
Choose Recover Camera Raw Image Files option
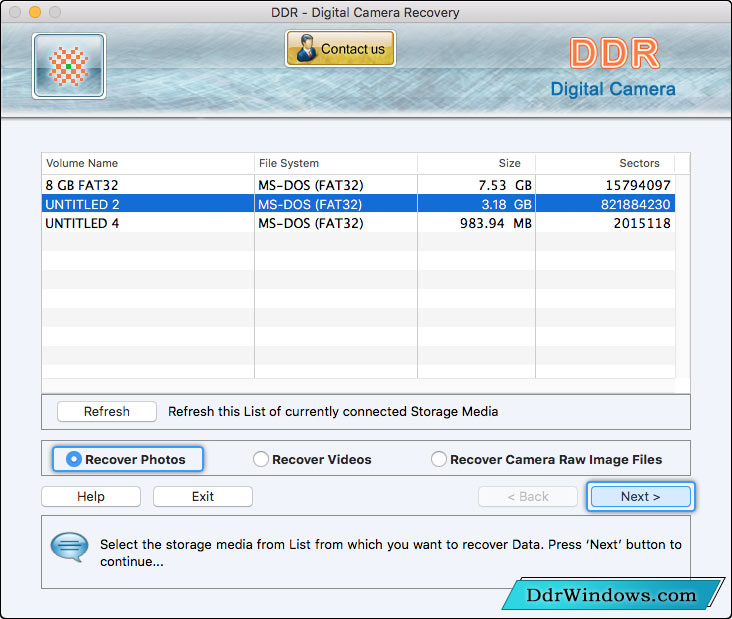coord(547,459)
